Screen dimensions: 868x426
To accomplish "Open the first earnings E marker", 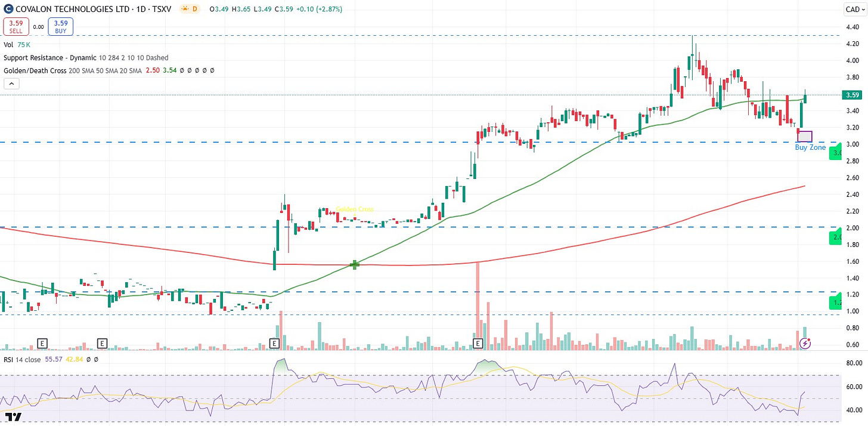I will tap(42, 343).
